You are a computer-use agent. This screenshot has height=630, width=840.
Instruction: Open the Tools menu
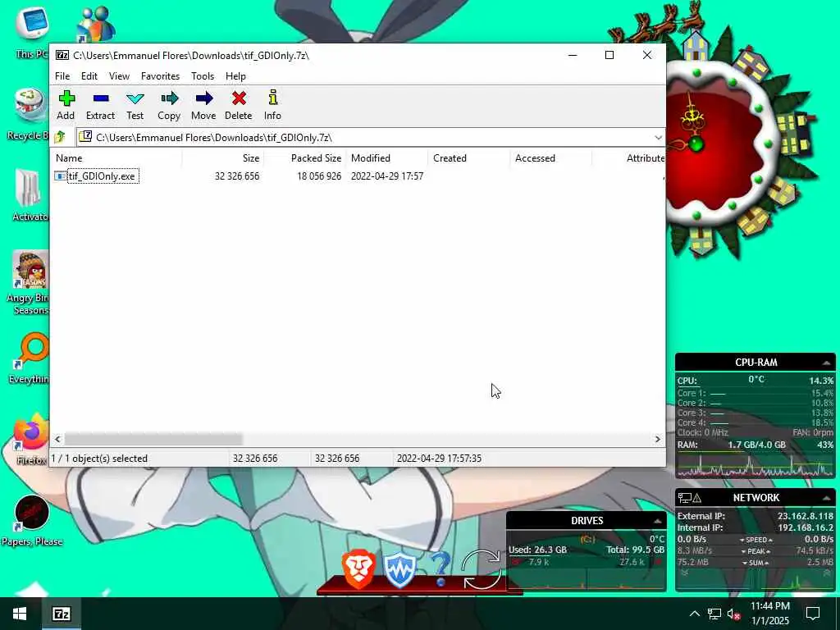(x=203, y=76)
